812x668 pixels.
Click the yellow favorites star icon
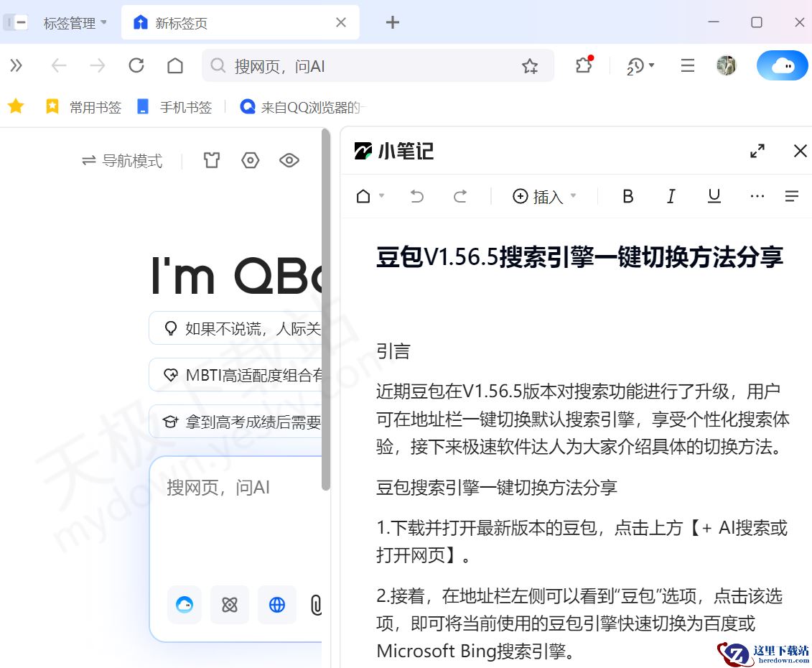16,106
